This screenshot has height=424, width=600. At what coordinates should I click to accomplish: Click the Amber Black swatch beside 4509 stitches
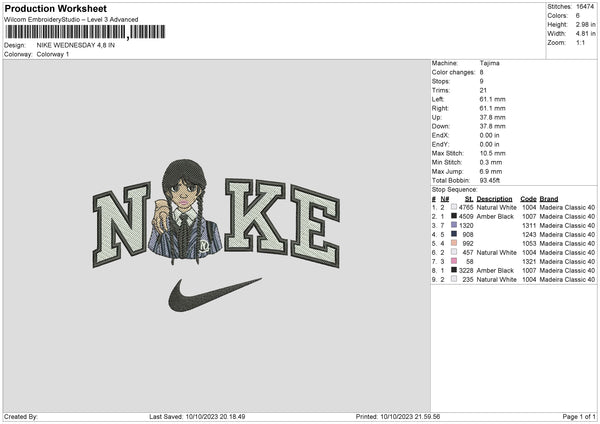(x=454, y=216)
